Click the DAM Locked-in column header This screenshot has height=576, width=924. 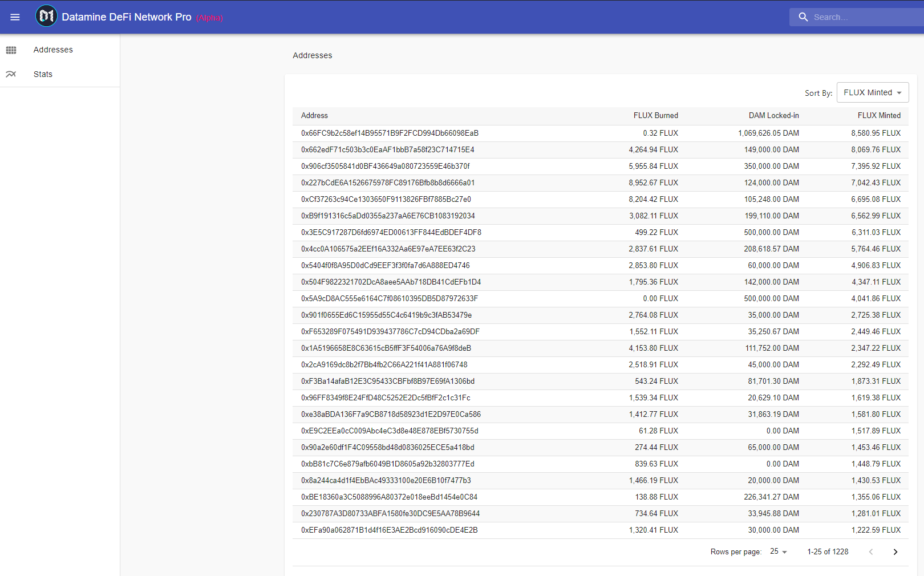click(x=774, y=116)
